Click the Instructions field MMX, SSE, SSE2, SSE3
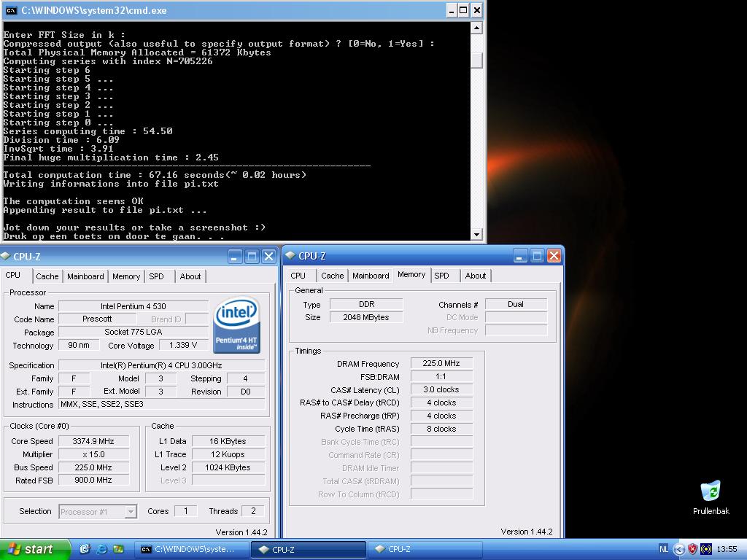The image size is (747, 560). (x=162, y=404)
